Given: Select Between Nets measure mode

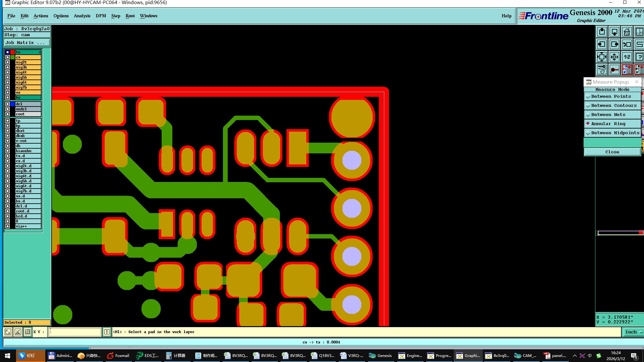Looking at the screenshot, I should click(608, 115).
